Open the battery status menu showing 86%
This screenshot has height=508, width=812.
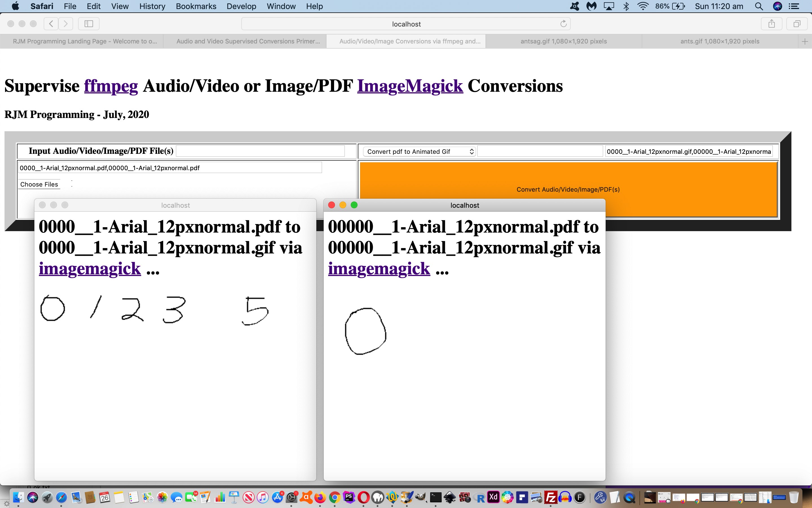670,6
